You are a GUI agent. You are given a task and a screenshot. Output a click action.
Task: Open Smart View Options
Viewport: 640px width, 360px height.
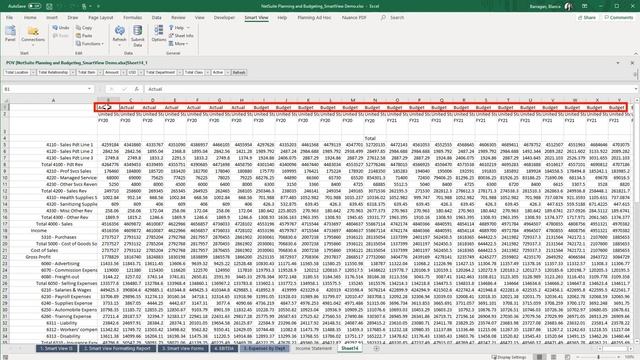[159, 33]
